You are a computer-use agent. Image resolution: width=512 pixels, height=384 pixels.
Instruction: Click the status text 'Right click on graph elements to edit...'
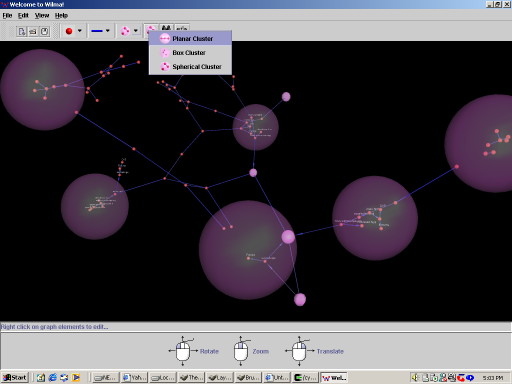coord(54,327)
